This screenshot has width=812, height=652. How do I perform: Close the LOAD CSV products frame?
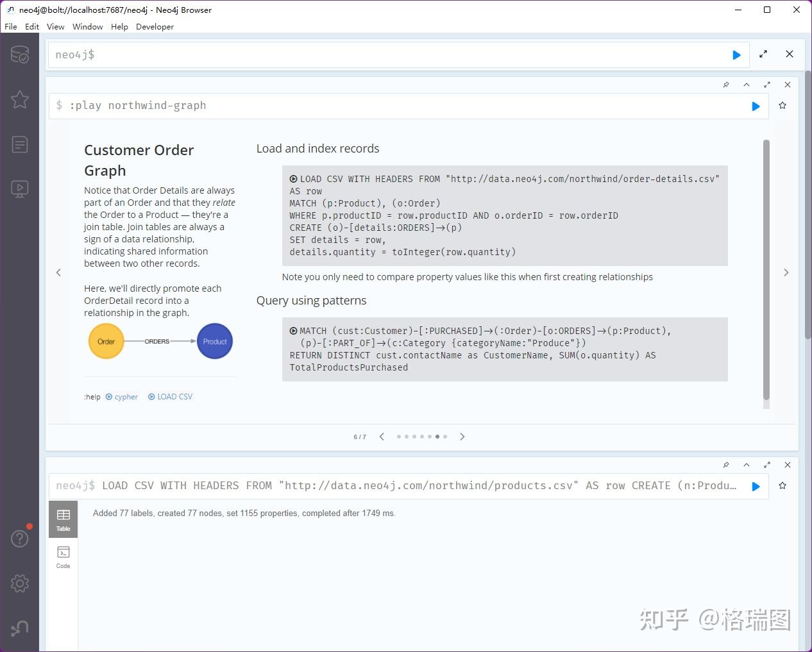click(x=788, y=465)
